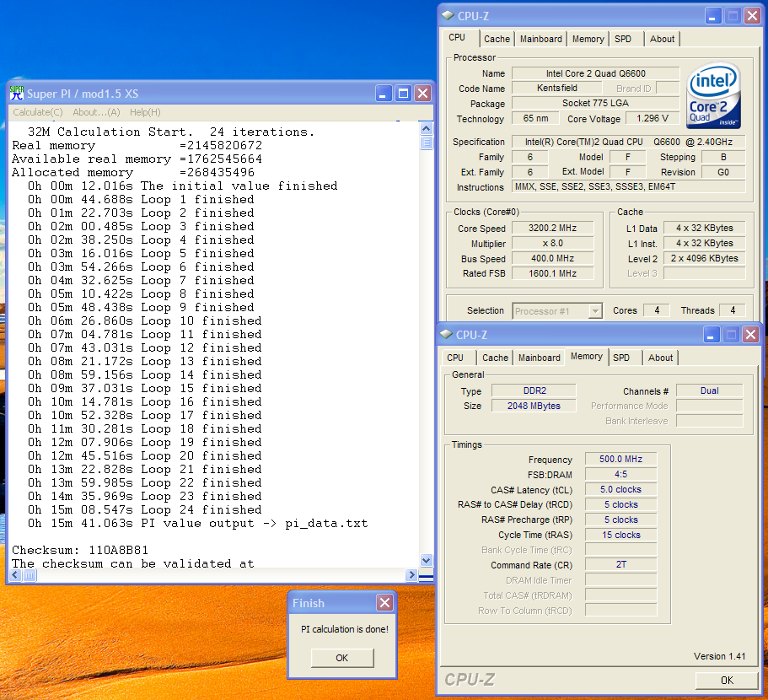Open the Calculate(C) menu in Super PI
Image resolution: width=768 pixels, height=700 pixels.
tap(38, 112)
